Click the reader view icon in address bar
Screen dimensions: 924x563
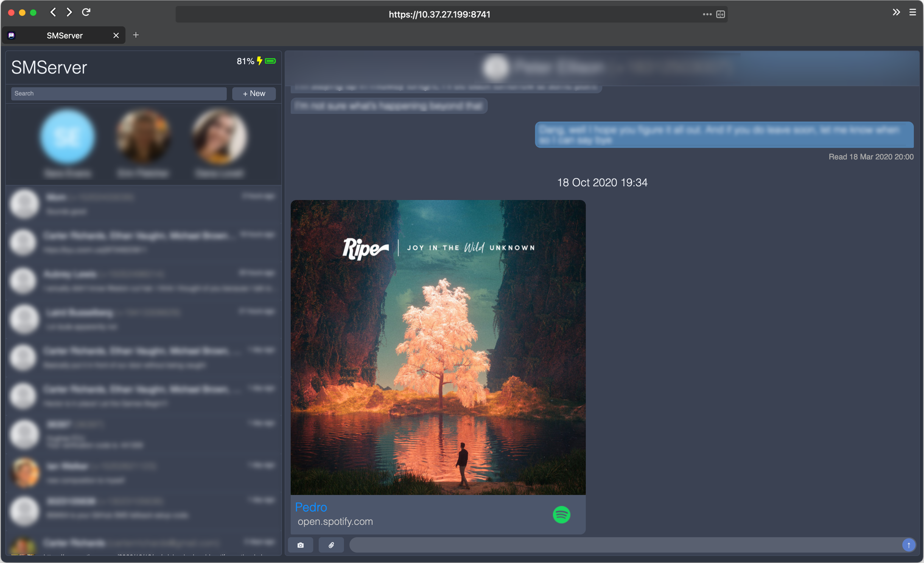tap(720, 14)
